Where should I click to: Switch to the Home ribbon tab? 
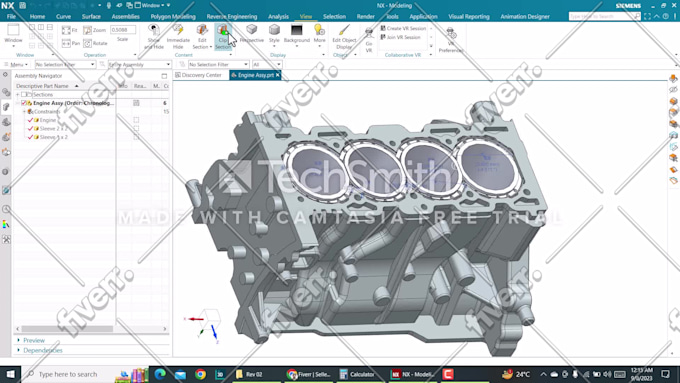point(37,16)
